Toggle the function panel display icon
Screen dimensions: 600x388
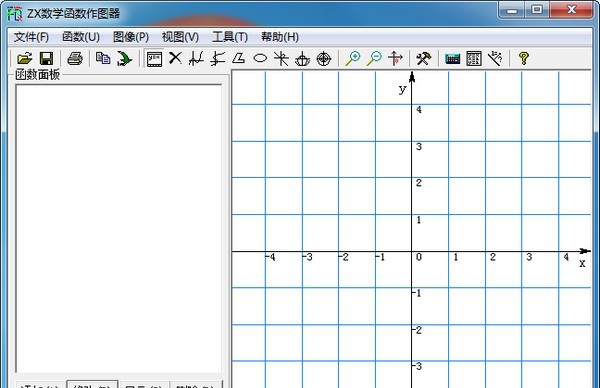point(155,59)
